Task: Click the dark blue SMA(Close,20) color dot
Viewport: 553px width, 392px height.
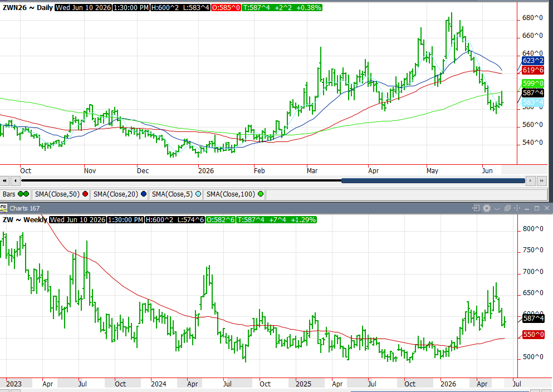Action: point(144,194)
